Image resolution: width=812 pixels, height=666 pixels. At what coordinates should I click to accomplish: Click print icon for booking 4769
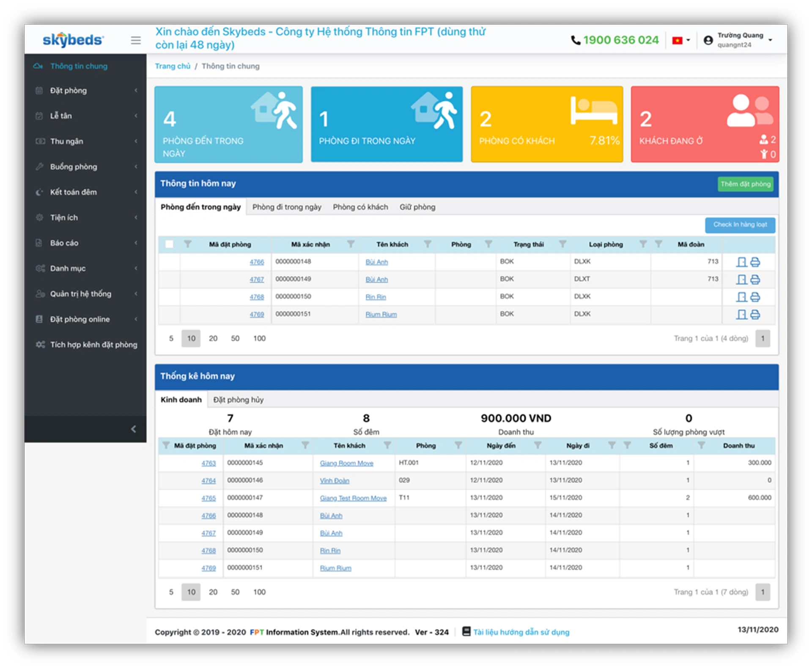pyautogui.click(x=755, y=315)
